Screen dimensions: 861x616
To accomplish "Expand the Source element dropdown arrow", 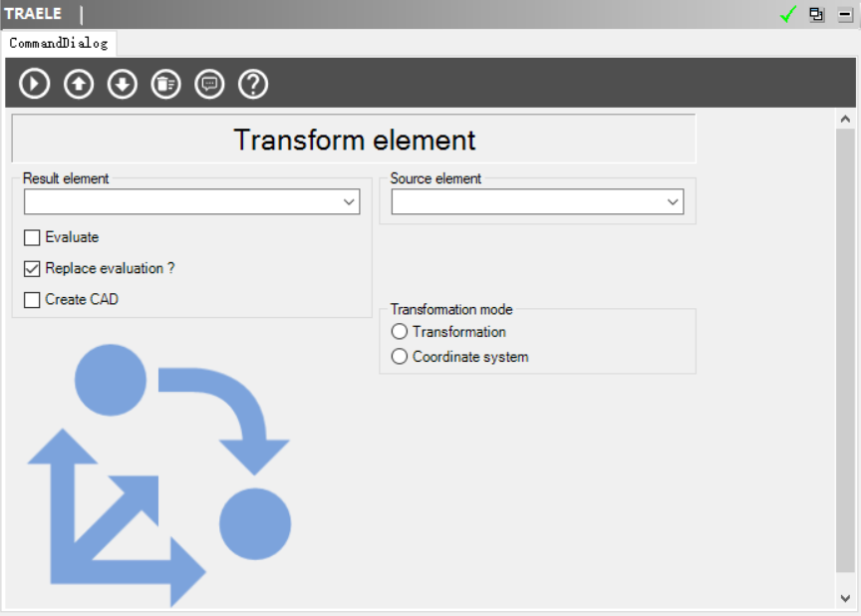I will (x=673, y=202).
